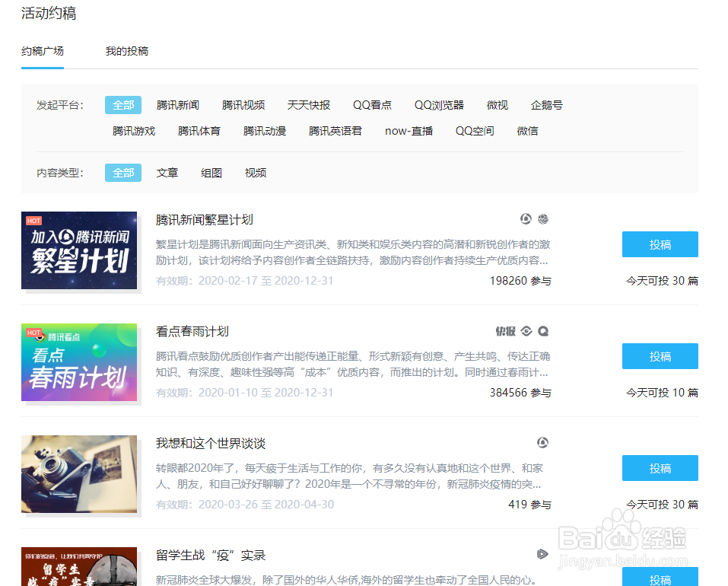Select 全部 under 发起平台 filter

[123, 105]
